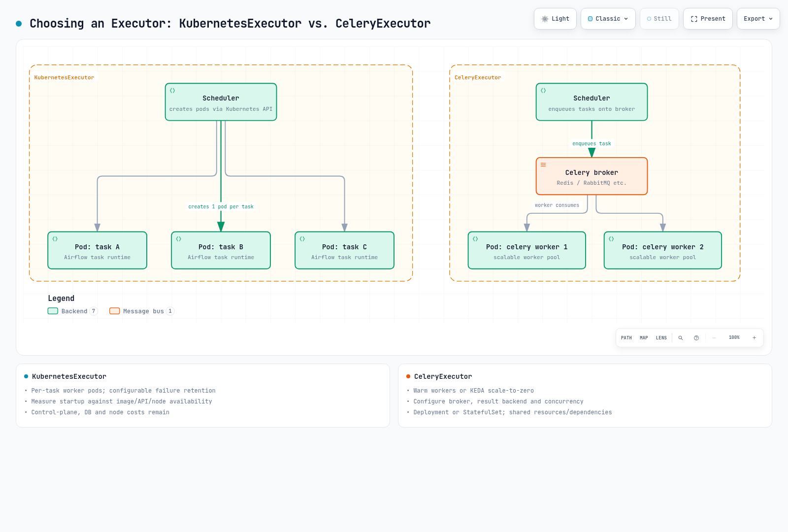The height and width of the screenshot is (532, 788).
Task: Enter Present fullscreen mode
Action: [x=708, y=19]
